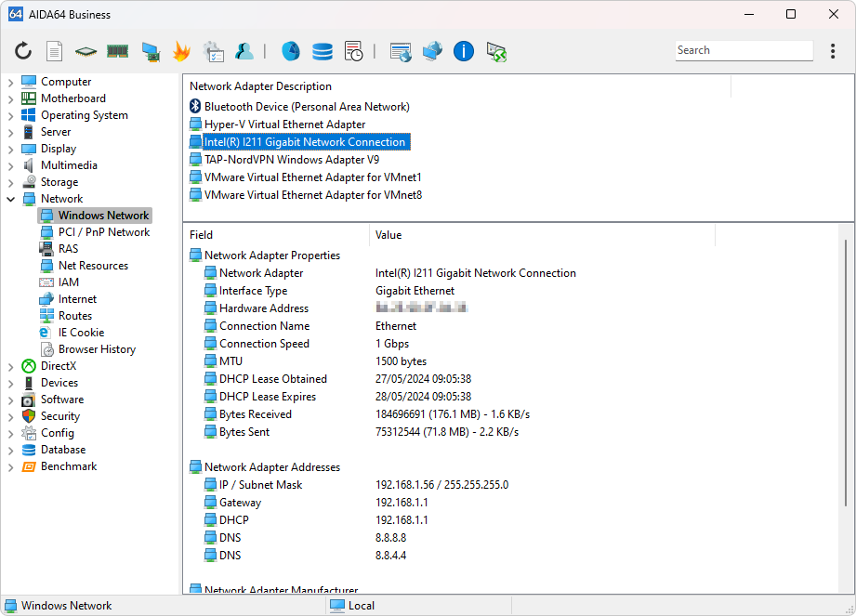The image size is (856, 616).
Task: Click the blue pie chart toolbar icon
Action: click(290, 51)
